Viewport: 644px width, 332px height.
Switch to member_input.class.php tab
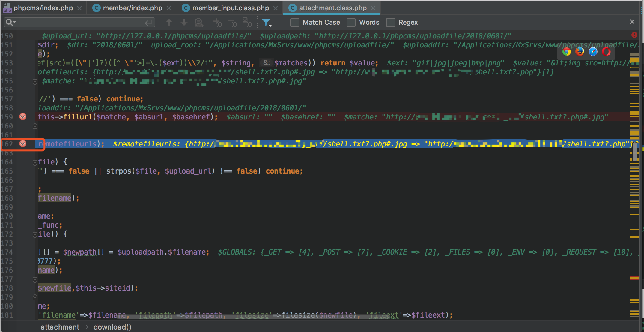click(x=230, y=8)
